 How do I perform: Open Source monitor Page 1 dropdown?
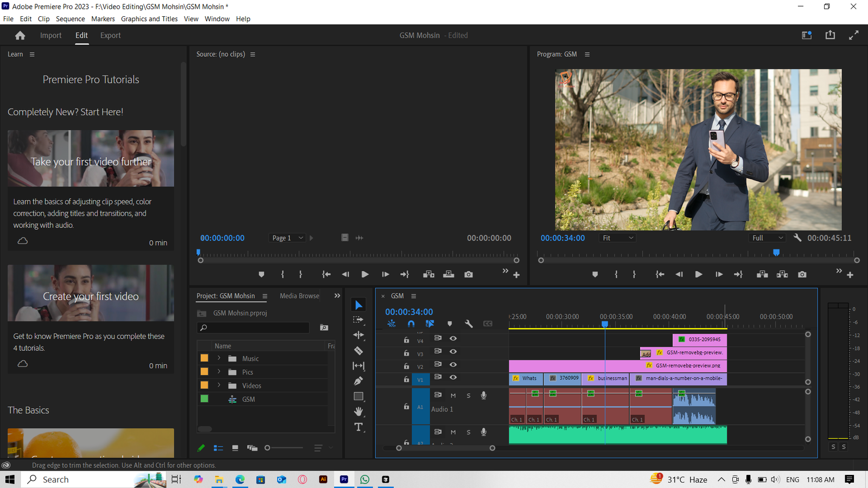[288, 238]
